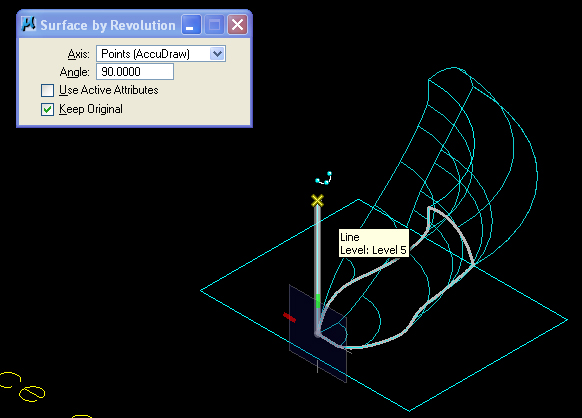
Task: Click the small cyan arc with points
Action: point(324,178)
